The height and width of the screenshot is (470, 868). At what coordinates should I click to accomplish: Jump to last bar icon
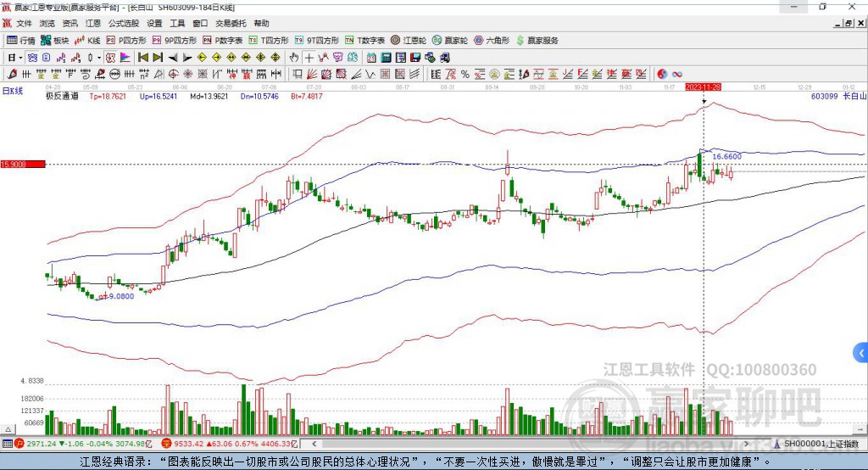159,58
